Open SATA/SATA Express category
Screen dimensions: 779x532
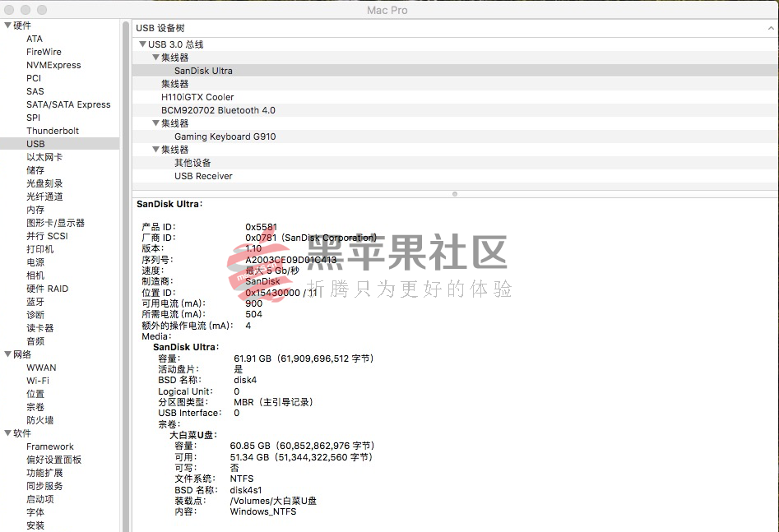coord(68,104)
